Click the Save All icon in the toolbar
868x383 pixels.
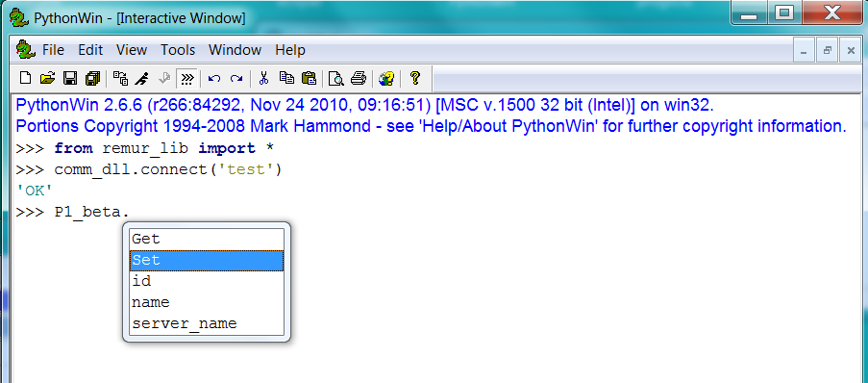pyautogui.click(x=92, y=78)
